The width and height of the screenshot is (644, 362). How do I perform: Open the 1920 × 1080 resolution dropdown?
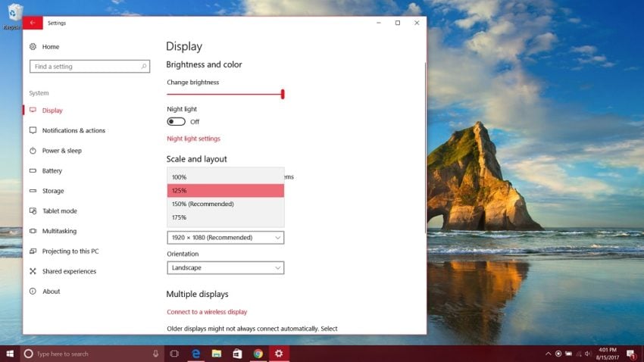(x=226, y=237)
